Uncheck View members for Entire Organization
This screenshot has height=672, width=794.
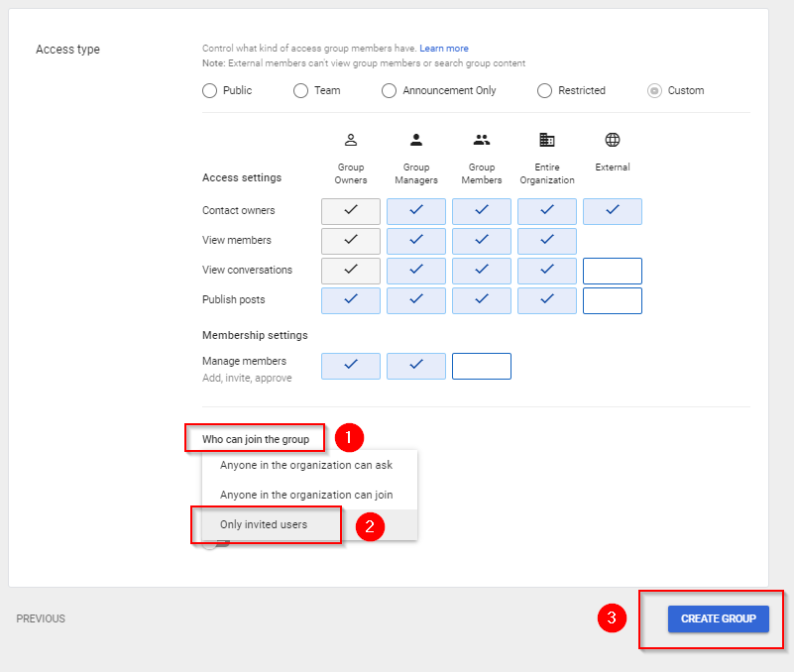click(547, 241)
